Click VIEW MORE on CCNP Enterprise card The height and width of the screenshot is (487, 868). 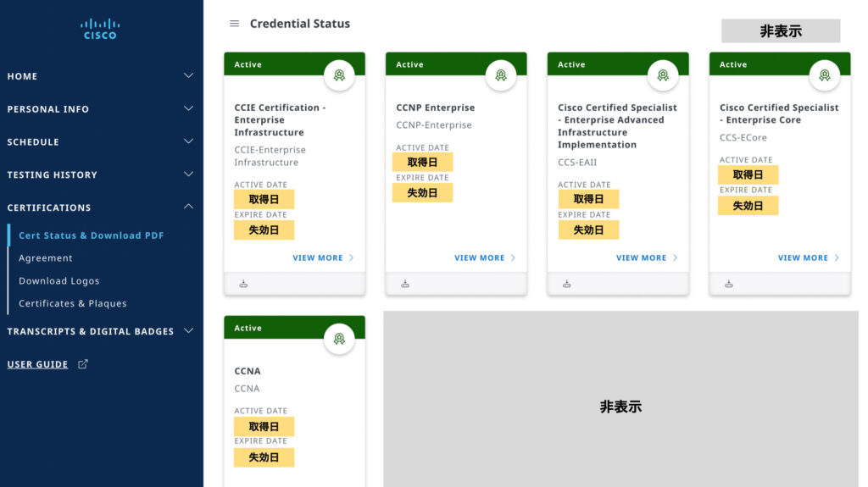(x=485, y=257)
